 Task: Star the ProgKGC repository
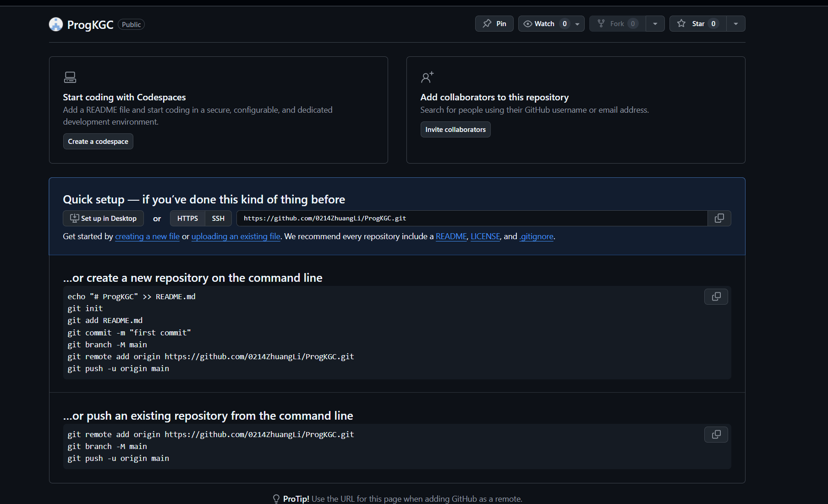pos(698,24)
